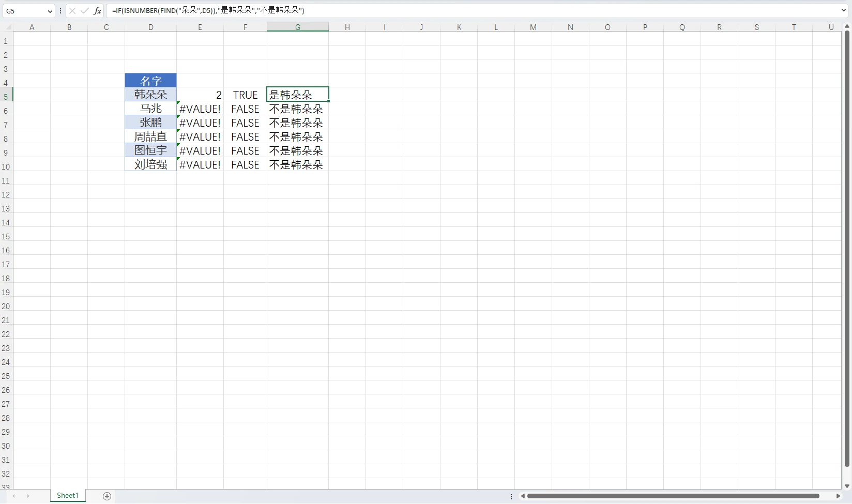This screenshot has height=504, width=852.
Task: Select cell containing 韩朵朵 in column D
Action: pos(151,94)
